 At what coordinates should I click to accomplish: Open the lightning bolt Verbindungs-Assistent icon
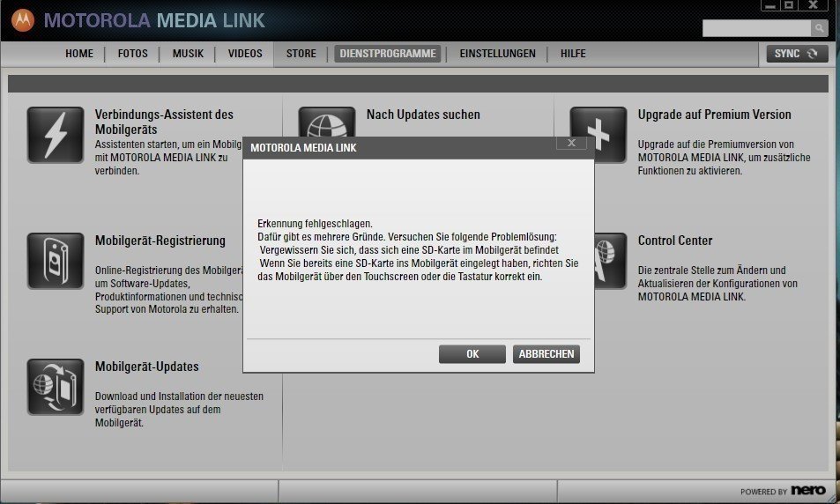click(x=56, y=135)
